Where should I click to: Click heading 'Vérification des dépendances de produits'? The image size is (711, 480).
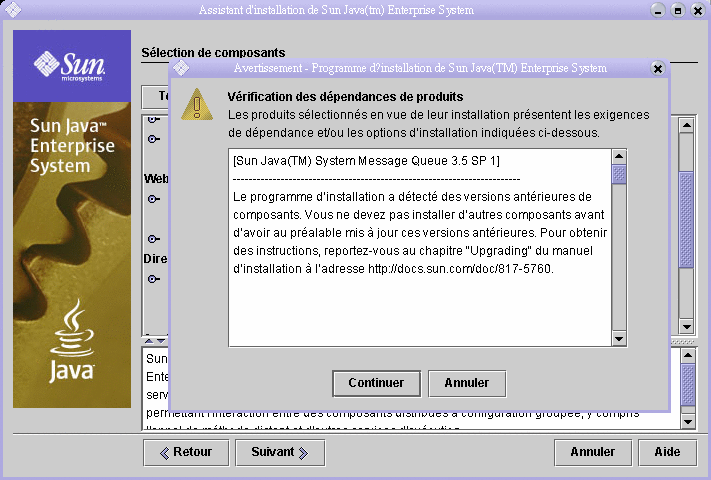[345, 97]
